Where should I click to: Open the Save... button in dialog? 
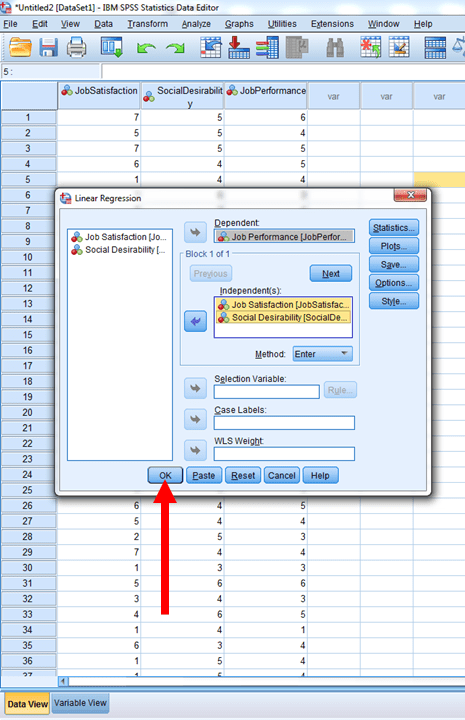click(x=394, y=264)
